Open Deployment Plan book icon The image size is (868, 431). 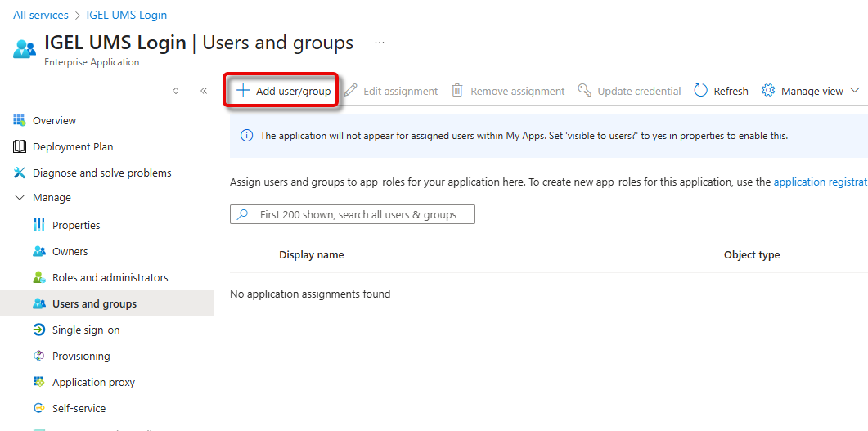[20, 146]
